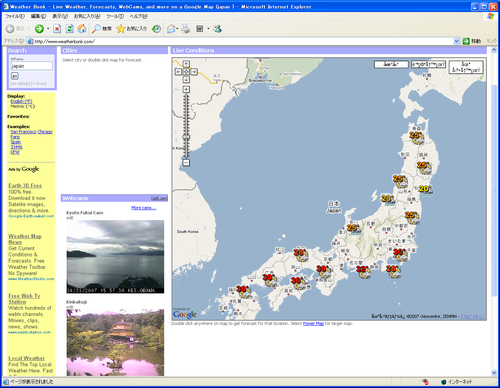Click the Stop loading page icon
500x388 pixels.
pos(57,29)
